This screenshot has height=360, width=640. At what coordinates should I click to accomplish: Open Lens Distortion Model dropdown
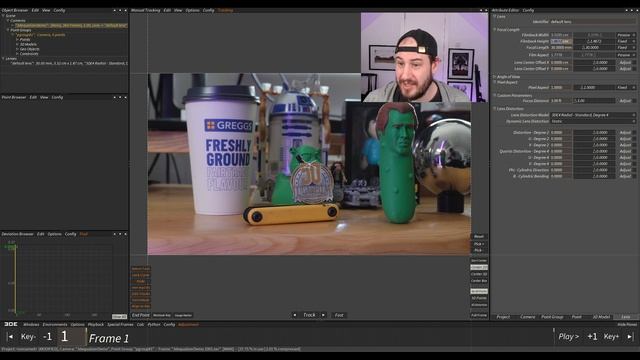tap(593, 115)
